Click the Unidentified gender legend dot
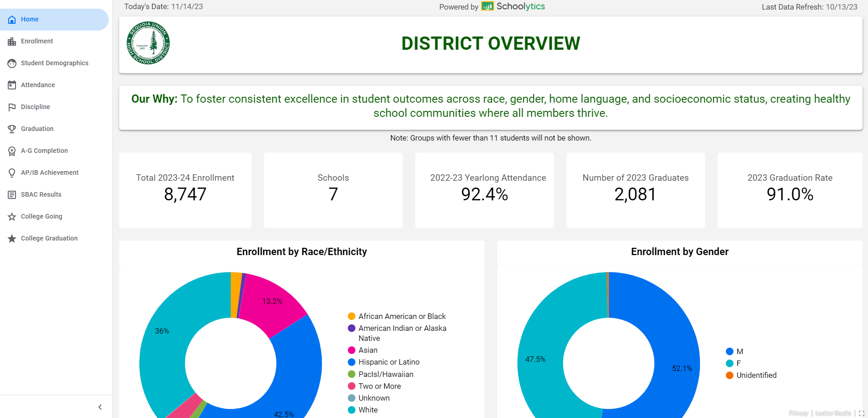This screenshot has width=868, height=418. pos(730,375)
